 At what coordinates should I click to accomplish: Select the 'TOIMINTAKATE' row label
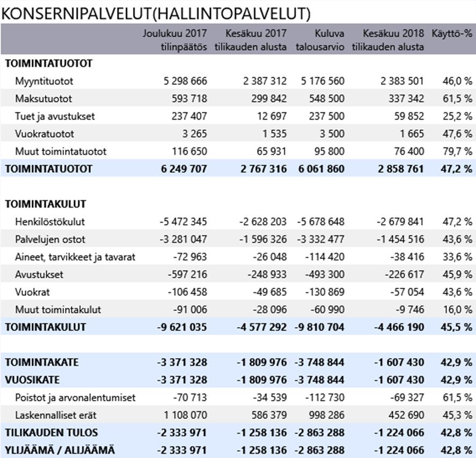tap(41, 363)
